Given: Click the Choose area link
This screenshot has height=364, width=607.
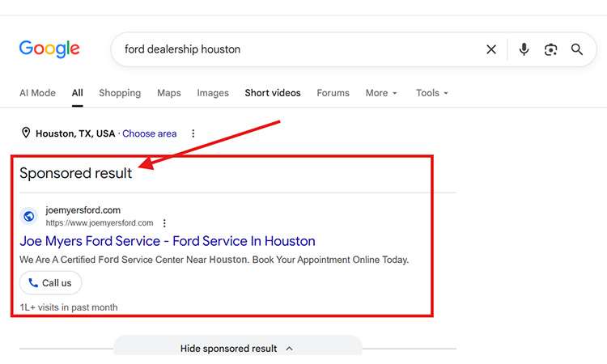Looking at the screenshot, I should (150, 133).
